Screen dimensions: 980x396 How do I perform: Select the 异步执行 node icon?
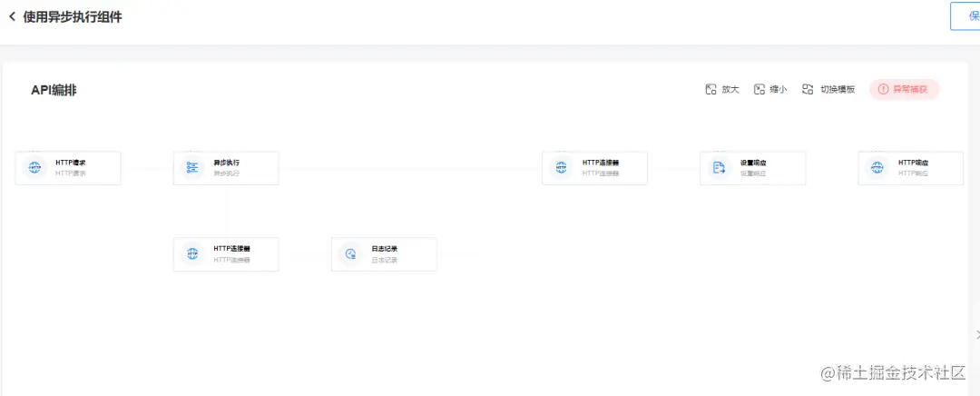(x=192, y=168)
